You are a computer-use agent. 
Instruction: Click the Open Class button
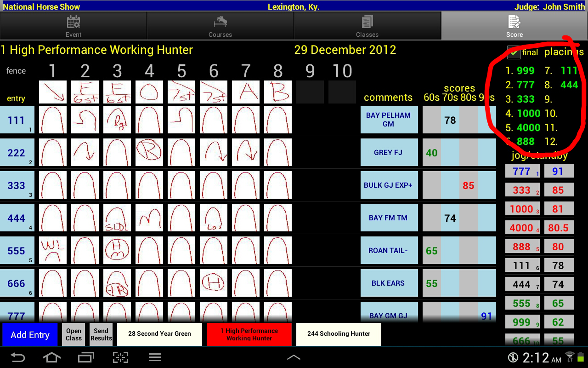73,334
